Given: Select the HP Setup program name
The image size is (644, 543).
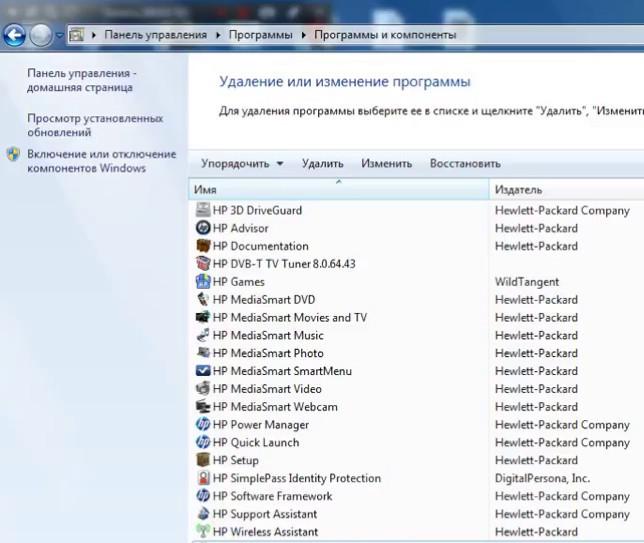Looking at the screenshot, I should tap(236, 460).
